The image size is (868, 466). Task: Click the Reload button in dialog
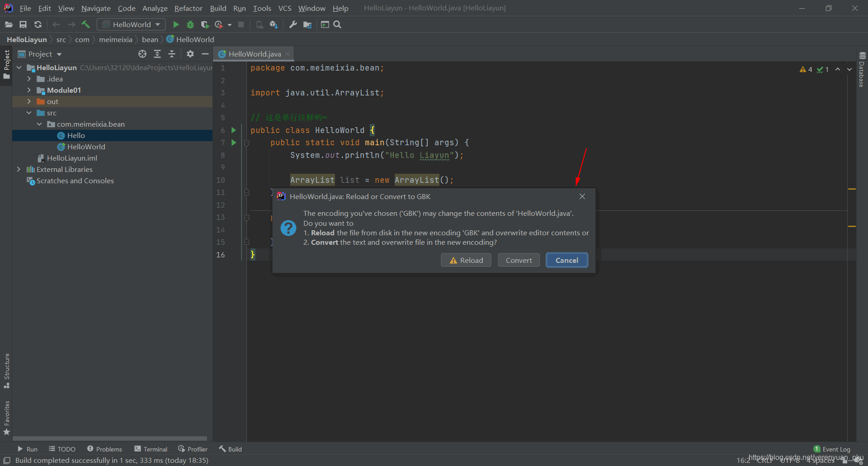tap(466, 260)
